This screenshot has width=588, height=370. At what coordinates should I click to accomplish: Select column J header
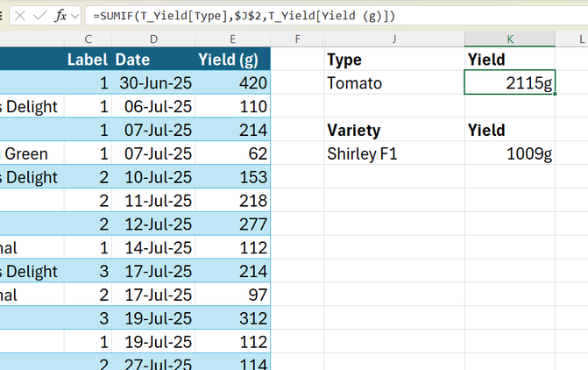pos(394,39)
